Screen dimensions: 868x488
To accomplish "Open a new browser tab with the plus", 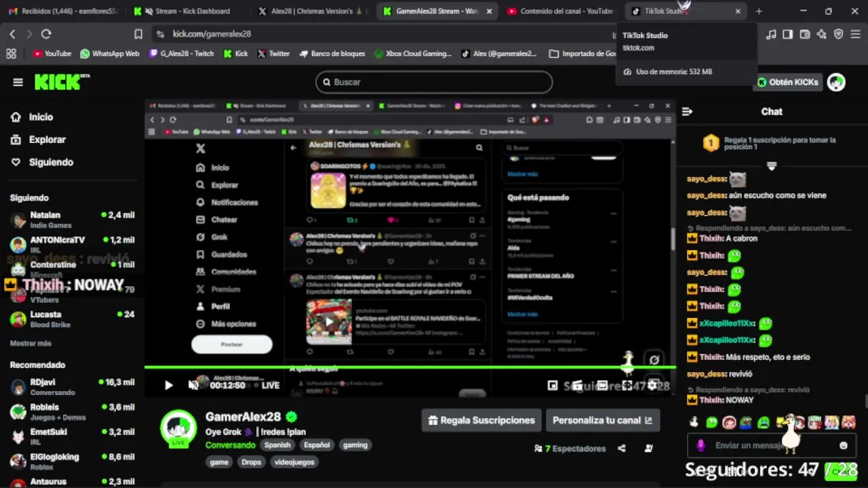I will [759, 11].
